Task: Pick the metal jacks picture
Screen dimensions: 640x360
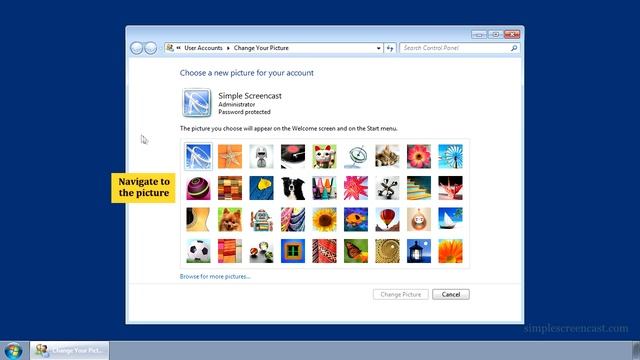Action: (x=387, y=188)
